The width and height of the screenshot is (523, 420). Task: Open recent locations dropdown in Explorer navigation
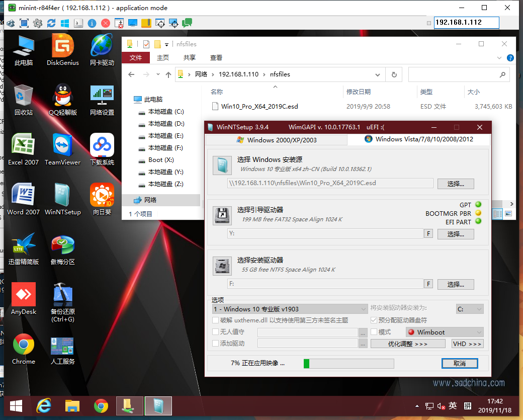coord(158,74)
